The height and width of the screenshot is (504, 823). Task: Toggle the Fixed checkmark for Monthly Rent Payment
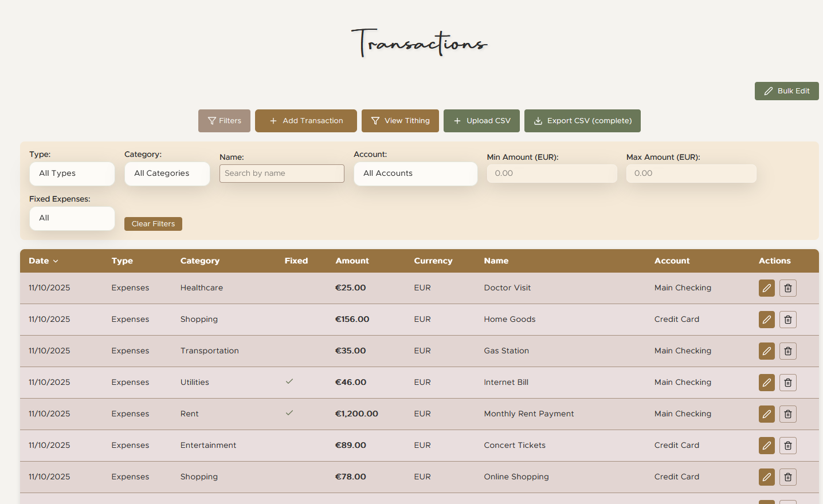click(289, 412)
